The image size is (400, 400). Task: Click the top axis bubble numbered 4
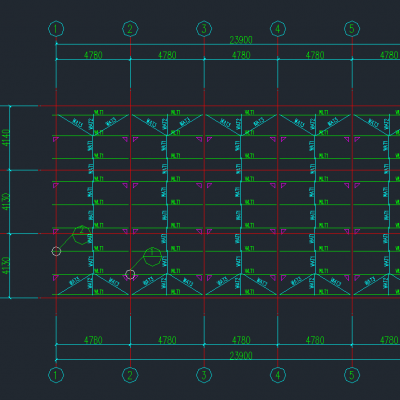(x=278, y=29)
